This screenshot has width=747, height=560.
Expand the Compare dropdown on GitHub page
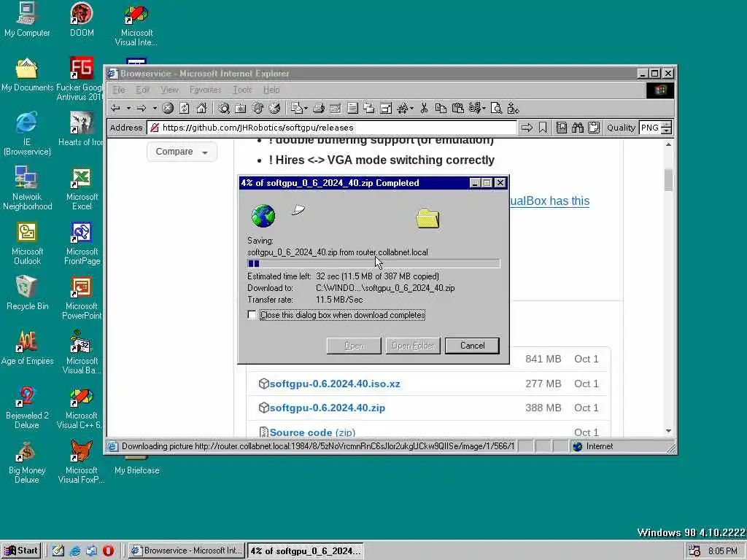(182, 152)
